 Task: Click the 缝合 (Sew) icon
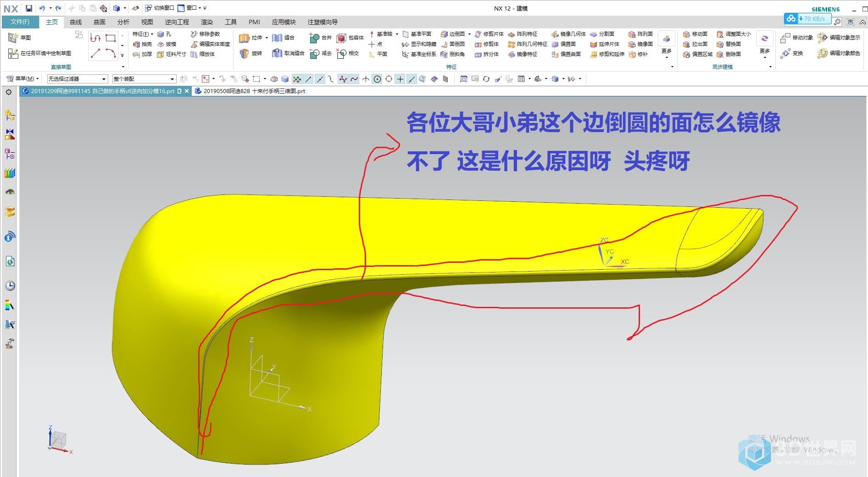(283, 38)
